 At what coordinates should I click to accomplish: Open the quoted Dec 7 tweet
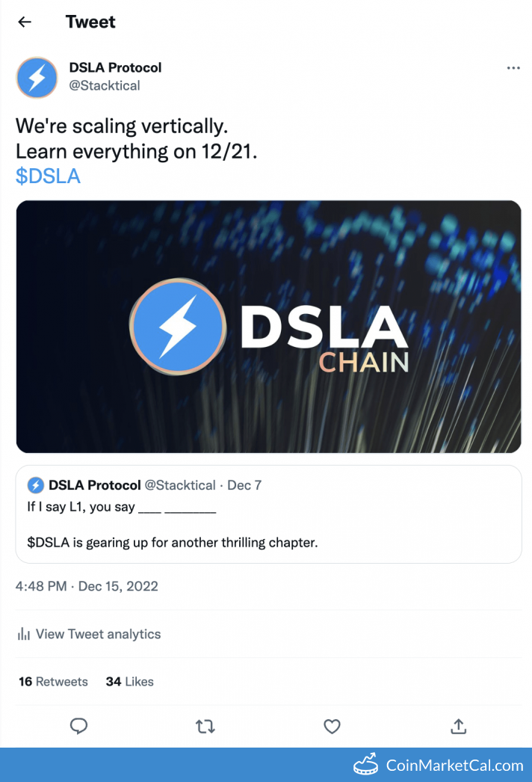(x=266, y=513)
